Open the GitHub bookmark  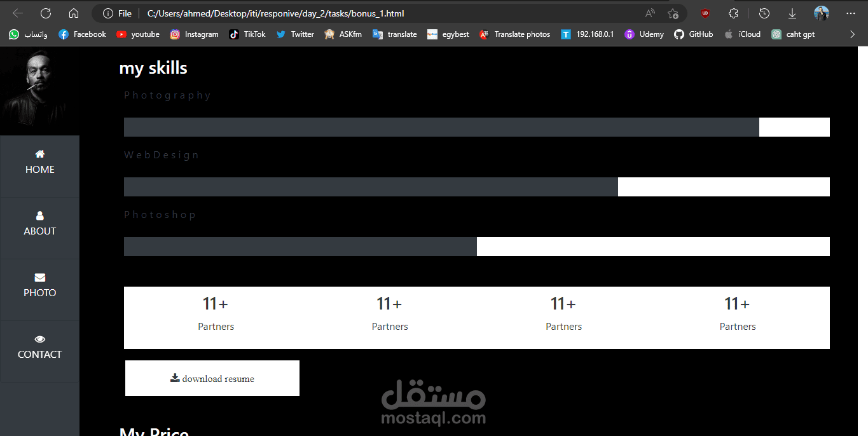694,34
